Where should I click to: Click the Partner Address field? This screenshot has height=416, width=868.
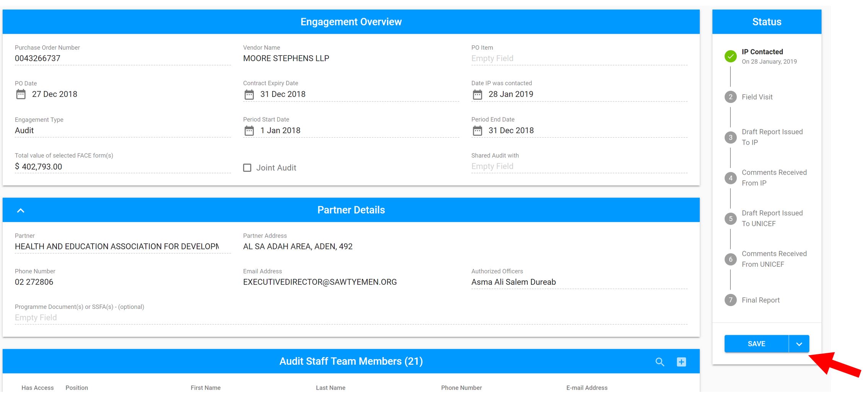tap(298, 246)
